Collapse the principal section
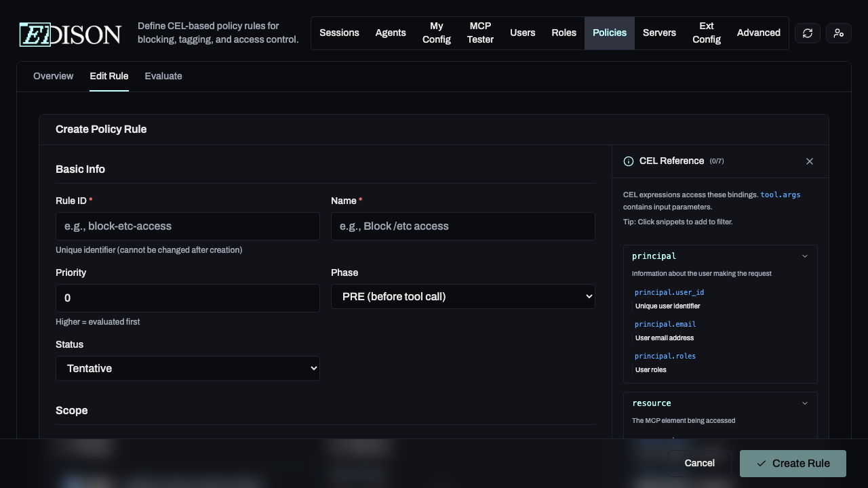This screenshot has height=488, width=868. 805,256
